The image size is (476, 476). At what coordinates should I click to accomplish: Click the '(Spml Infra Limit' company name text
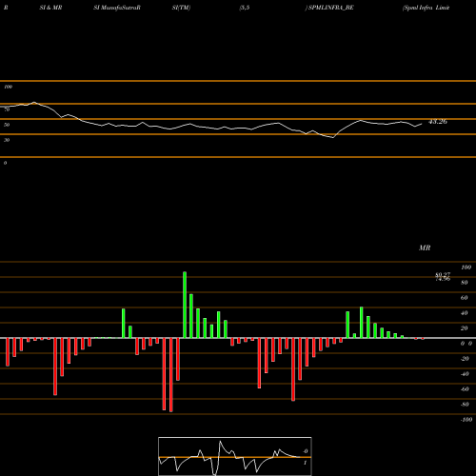click(426, 8)
